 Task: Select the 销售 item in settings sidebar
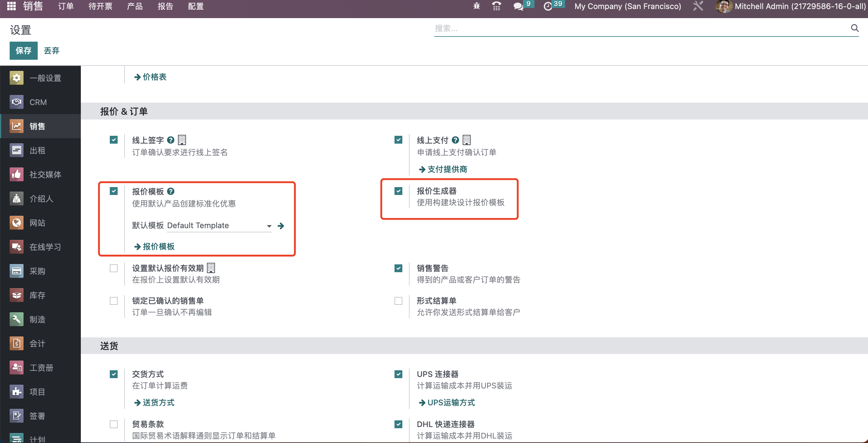40,126
